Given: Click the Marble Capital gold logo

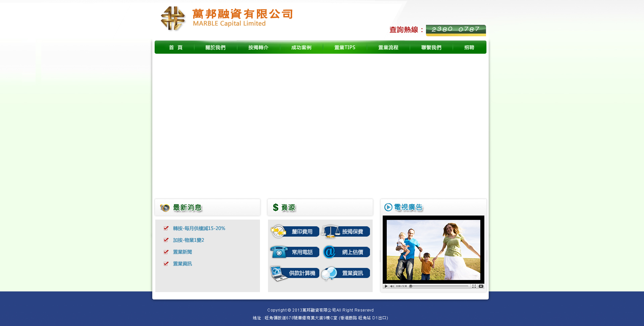Looking at the screenshot, I should 173,18.
